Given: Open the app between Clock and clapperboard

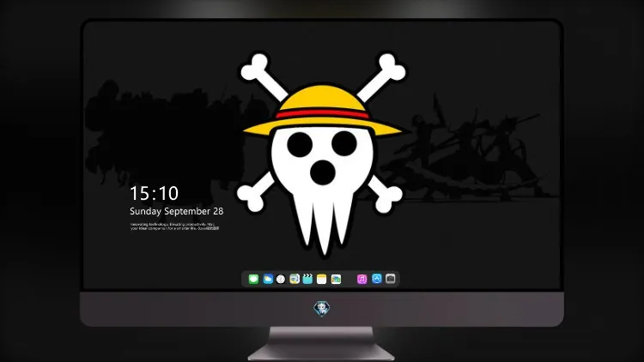Looking at the screenshot, I should (295, 279).
